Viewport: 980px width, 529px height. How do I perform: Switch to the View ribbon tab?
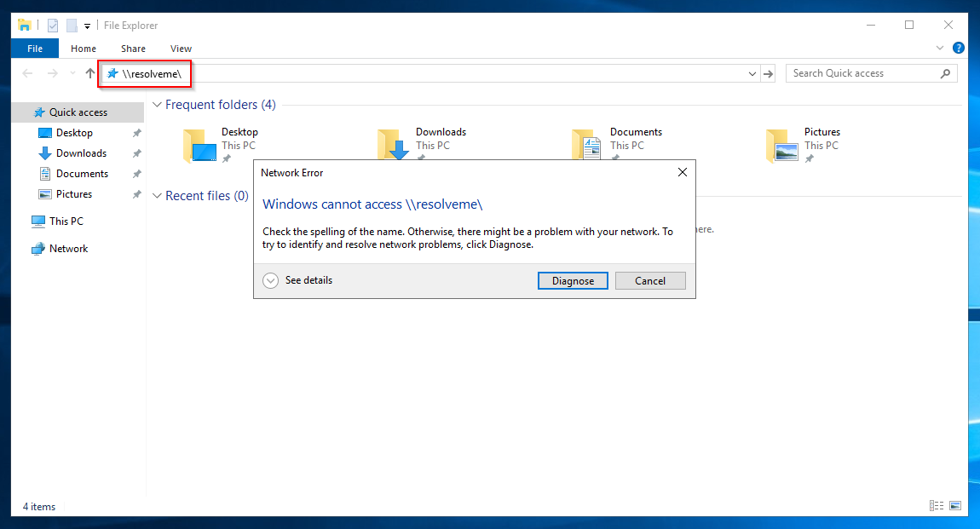tap(181, 48)
